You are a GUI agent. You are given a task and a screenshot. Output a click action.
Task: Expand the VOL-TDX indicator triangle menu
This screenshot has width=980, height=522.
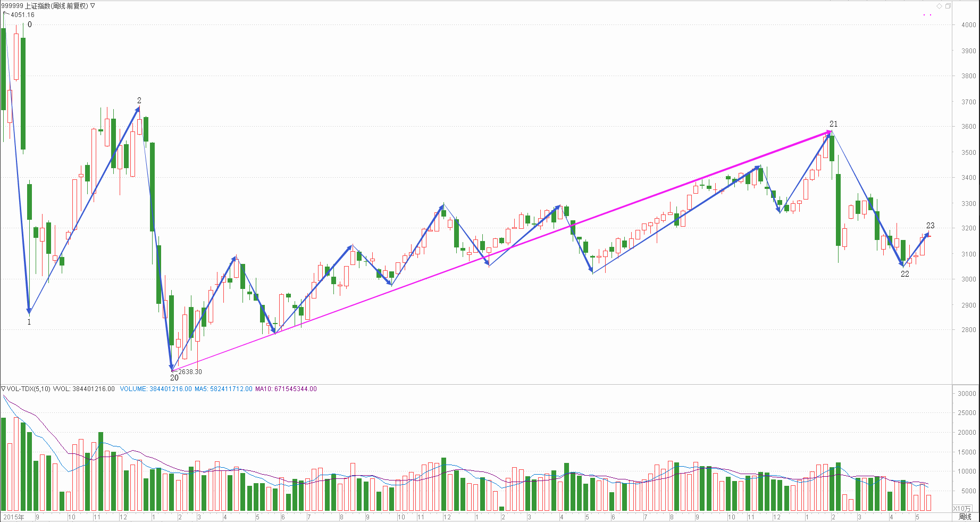[x=3, y=389]
